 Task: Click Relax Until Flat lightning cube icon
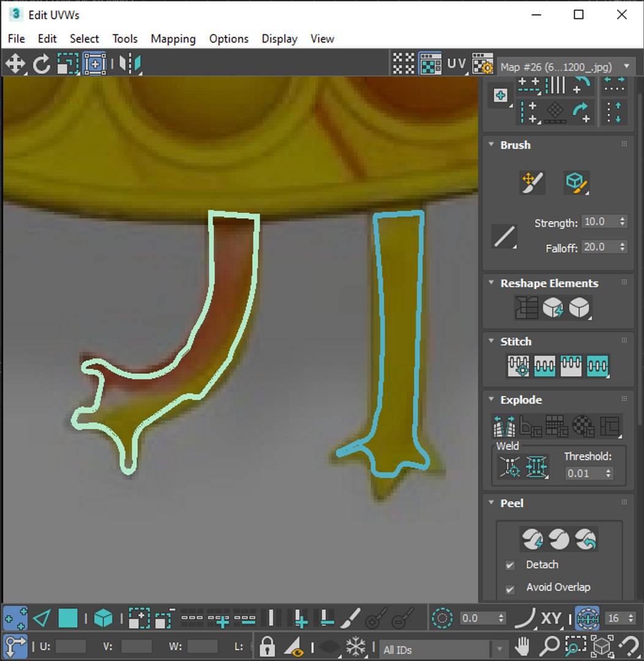point(553,308)
